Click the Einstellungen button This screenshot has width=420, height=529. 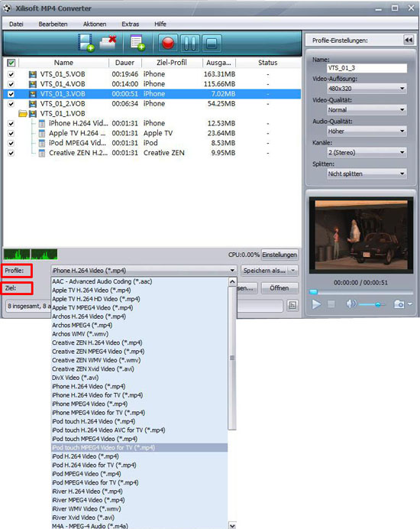[x=279, y=255]
